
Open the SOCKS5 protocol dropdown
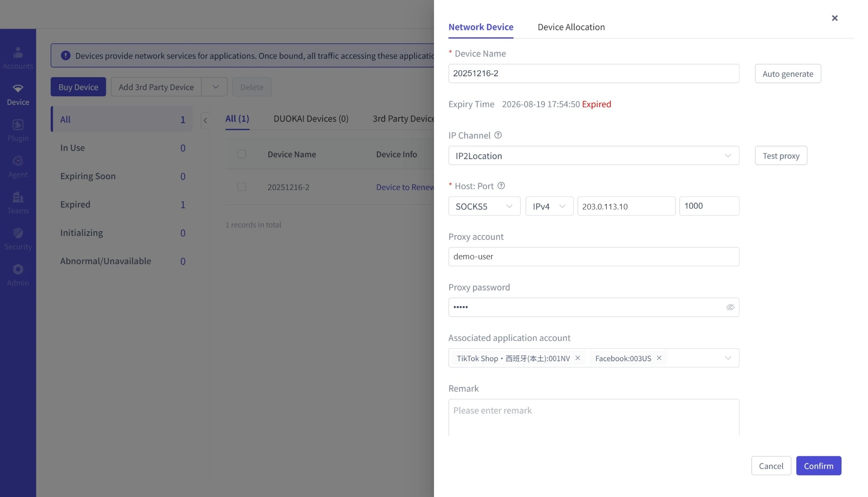point(484,206)
